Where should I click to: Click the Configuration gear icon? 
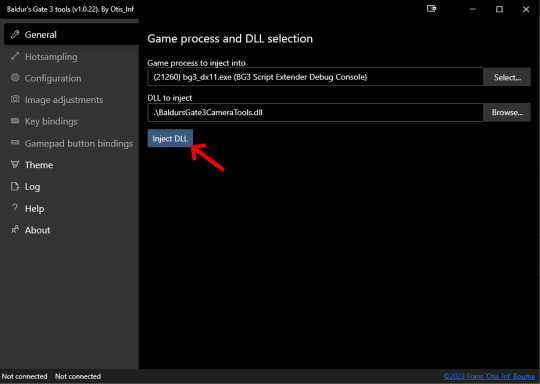[15, 78]
